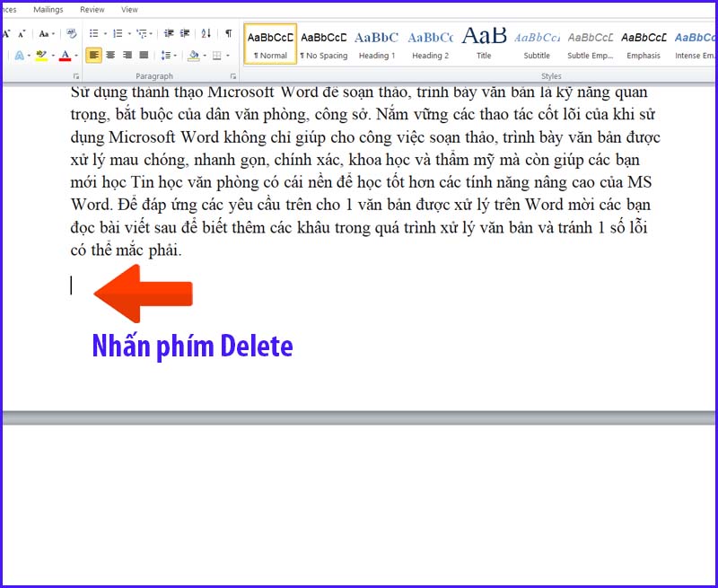The image size is (718, 588).
Task: Open the Shading color dropdown arrow
Action: pos(205,56)
